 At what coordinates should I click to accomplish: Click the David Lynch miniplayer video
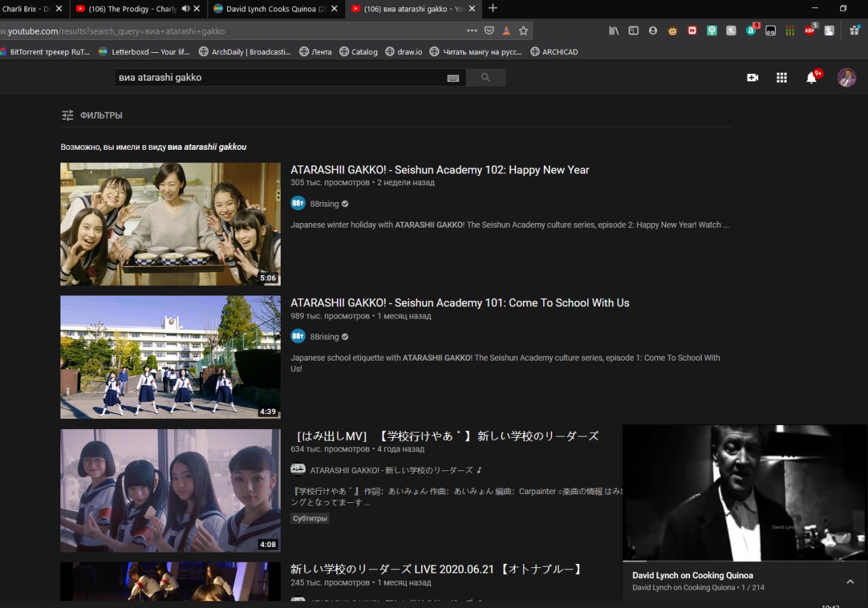[745, 493]
